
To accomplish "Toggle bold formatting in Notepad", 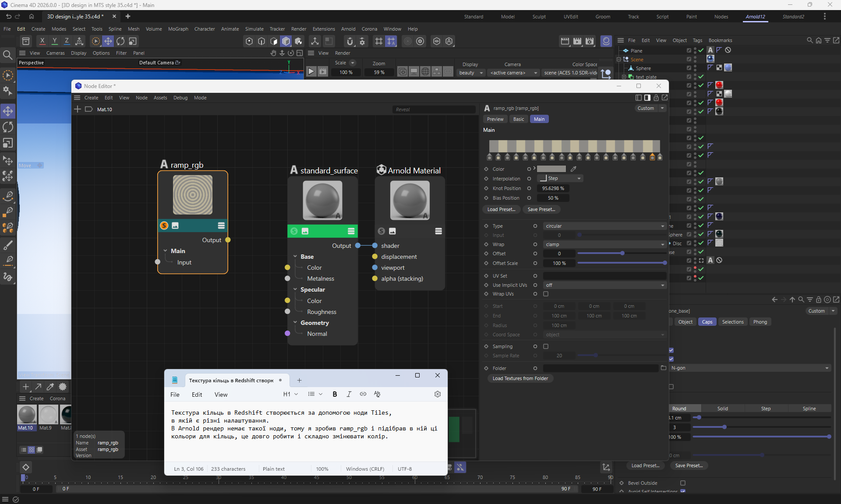I will click(x=335, y=394).
